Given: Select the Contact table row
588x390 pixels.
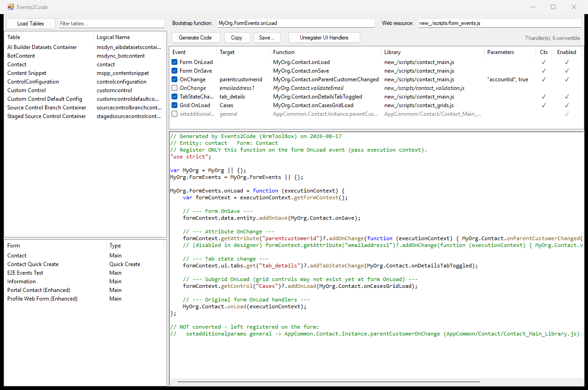Looking at the screenshot, I should 85,64.
